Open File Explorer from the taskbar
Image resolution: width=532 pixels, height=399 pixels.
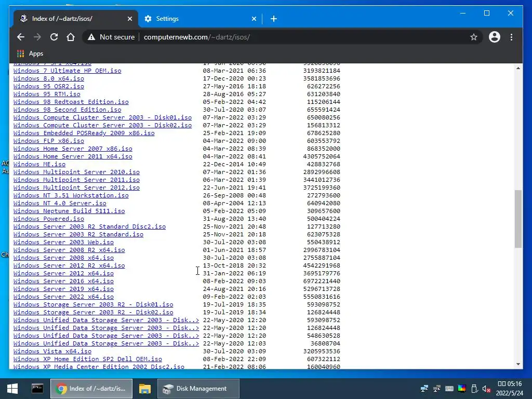click(x=145, y=389)
